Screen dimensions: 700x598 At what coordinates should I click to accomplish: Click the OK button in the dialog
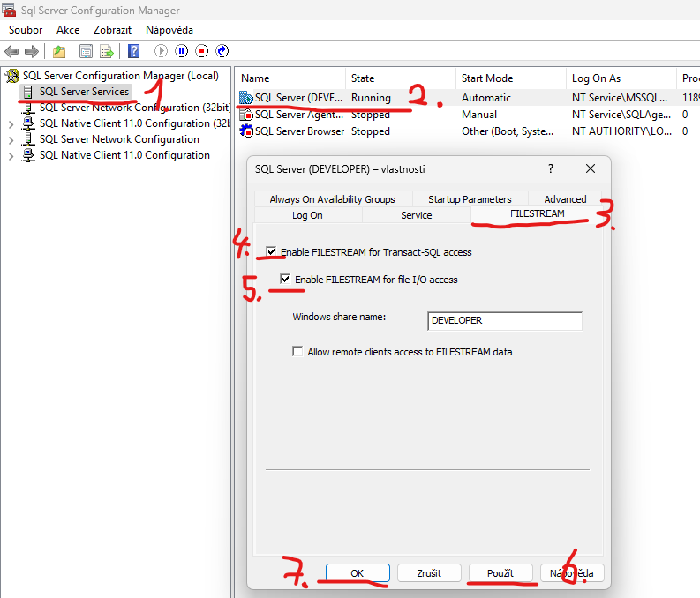tap(357, 573)
